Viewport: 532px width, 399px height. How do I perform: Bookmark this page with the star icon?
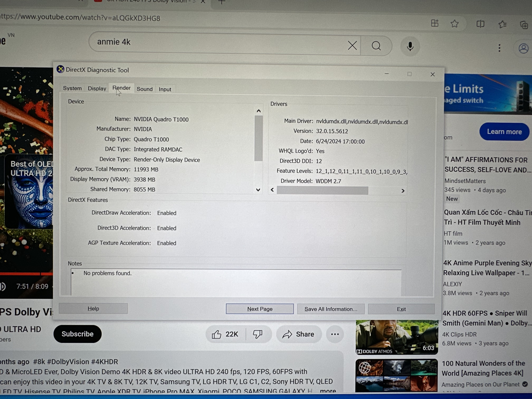click(454, 24)
